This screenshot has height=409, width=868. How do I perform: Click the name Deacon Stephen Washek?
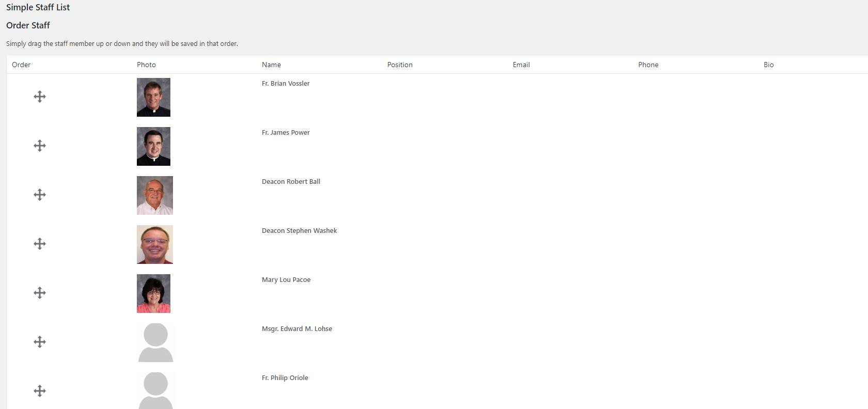[x=299, y=231]
